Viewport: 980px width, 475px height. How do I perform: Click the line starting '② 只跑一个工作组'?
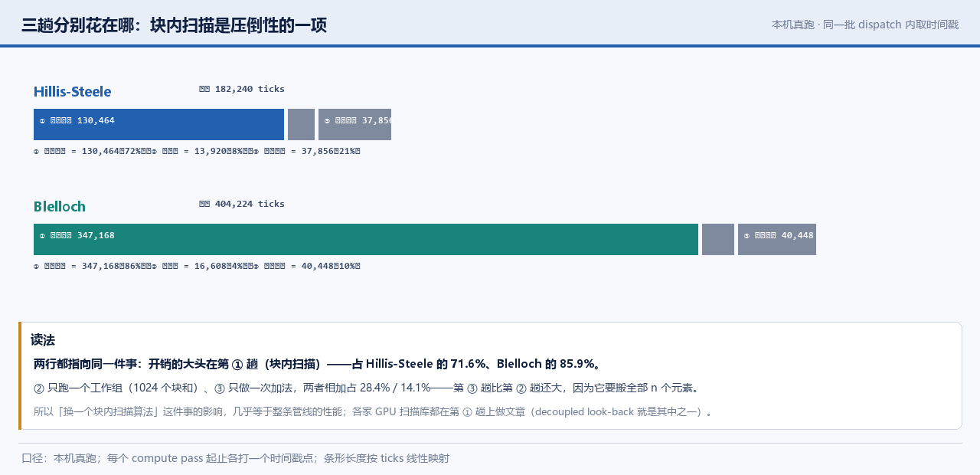pyautogui.click(x=368, y=388)
